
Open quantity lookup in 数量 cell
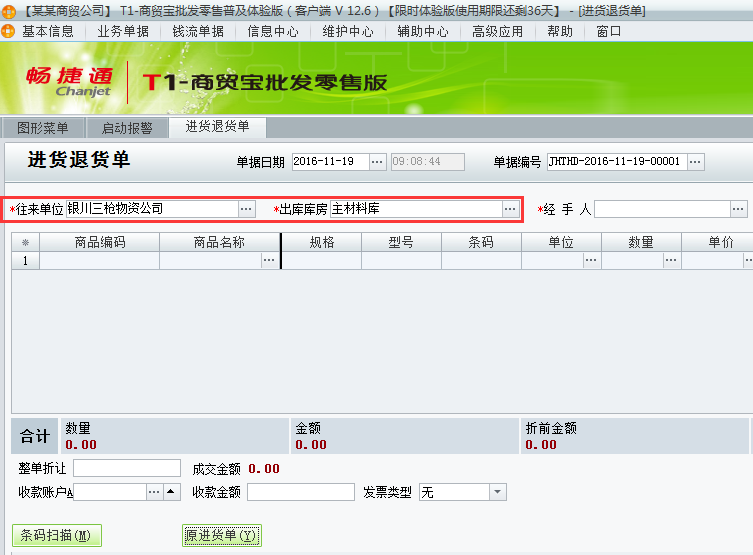(671, 260)
